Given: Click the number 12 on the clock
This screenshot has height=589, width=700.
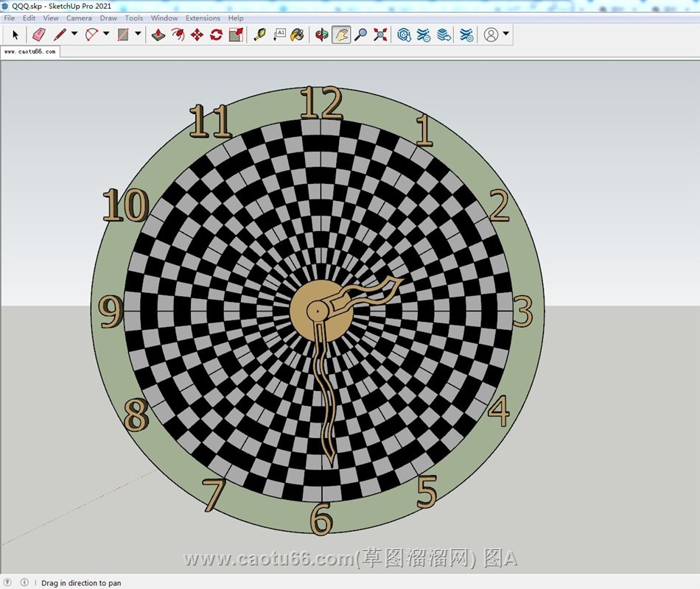Looking at the screenshot, I should tap(321, 102).
